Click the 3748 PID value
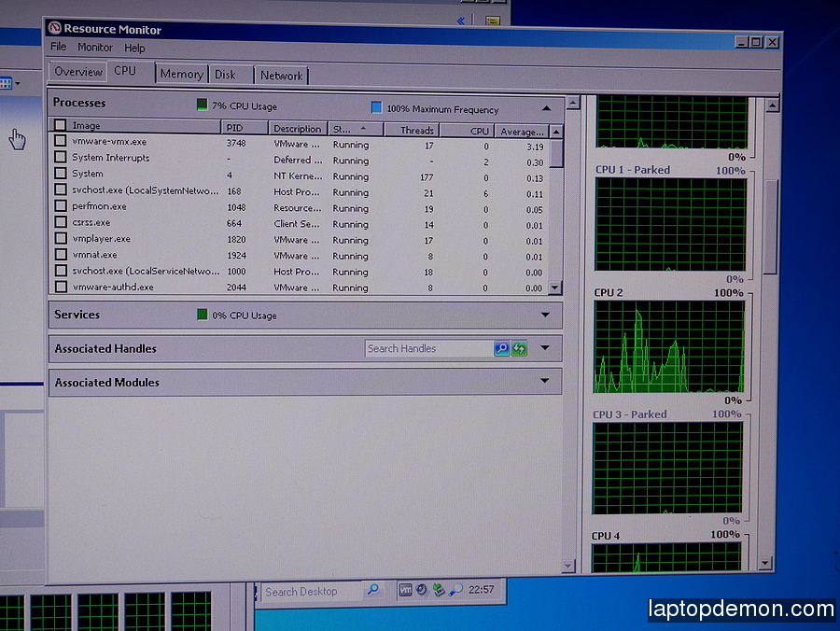This screenshot has height=631, width=840. (x=236, y=143)
